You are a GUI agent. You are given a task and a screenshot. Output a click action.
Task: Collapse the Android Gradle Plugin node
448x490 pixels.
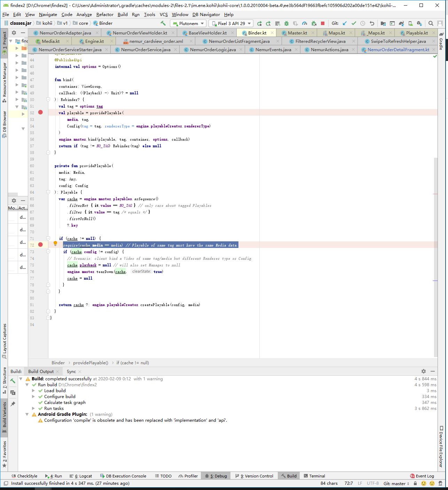pos(27,414)
